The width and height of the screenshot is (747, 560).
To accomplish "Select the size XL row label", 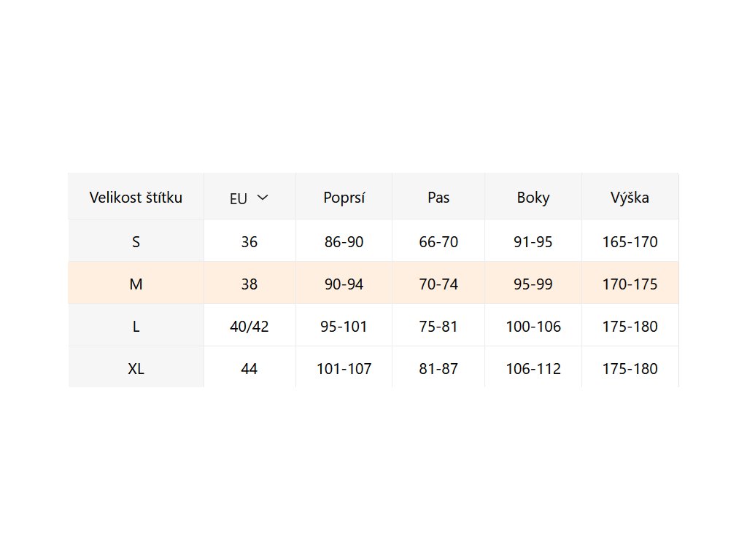I will (136, 369).
